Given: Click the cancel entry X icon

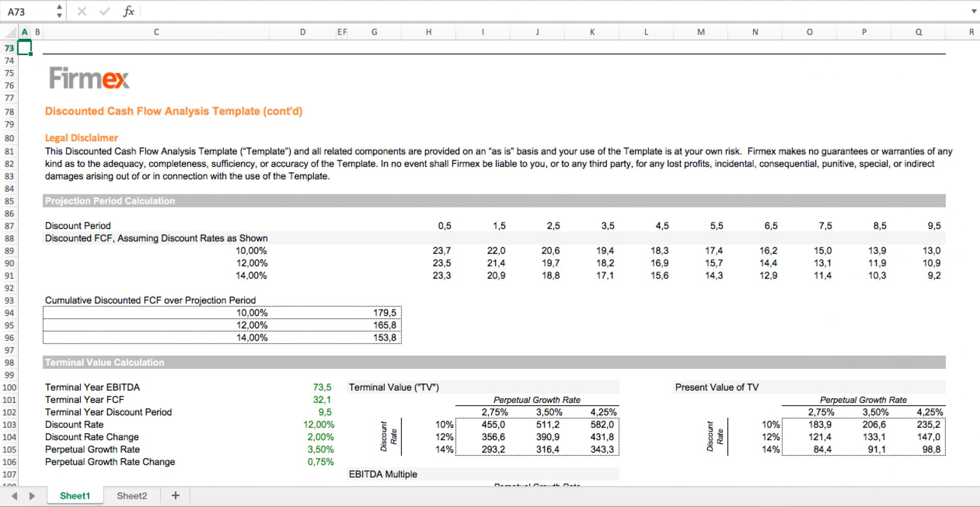Looking at the screenshot, I should click(82, 11).
